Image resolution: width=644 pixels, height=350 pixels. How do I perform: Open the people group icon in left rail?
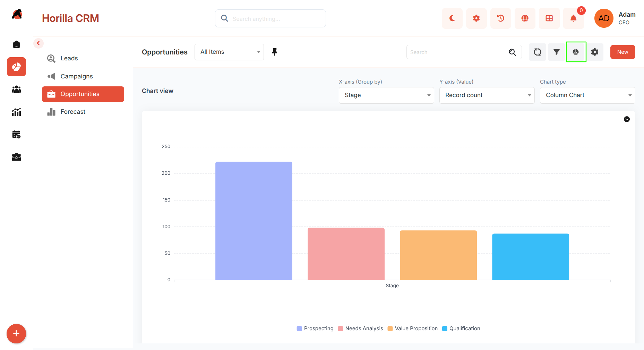coord(16,89)
